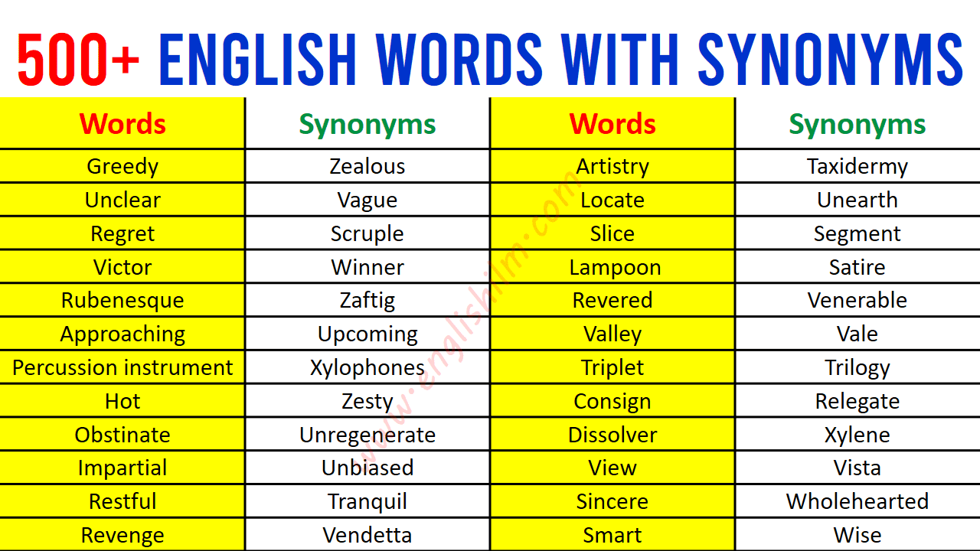980x551 pixels.
Task: Click the synonym 'Vista'
Action: [857, 468]
